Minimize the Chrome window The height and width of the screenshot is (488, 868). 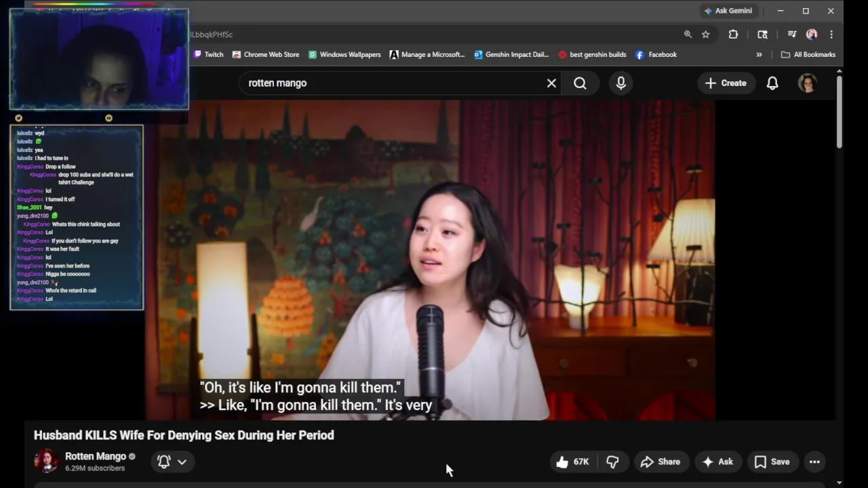click(781, 11)
